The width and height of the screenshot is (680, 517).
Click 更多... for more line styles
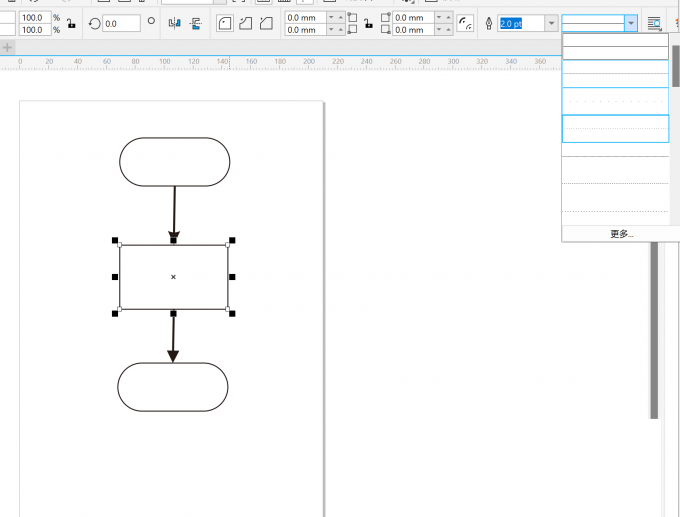(x=621, y=234)
